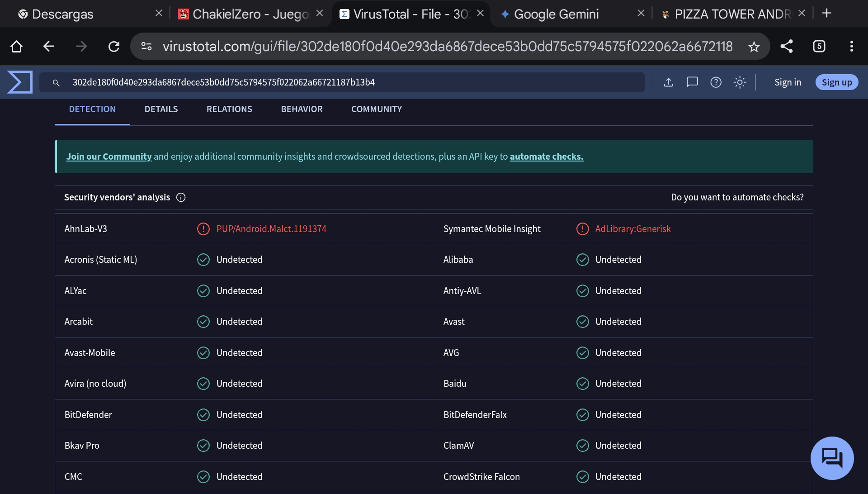Navigate forward in browser
Image resolution: width=868 pixels, height=494 pixels.
pyautogui.click(x=81, y=46)
